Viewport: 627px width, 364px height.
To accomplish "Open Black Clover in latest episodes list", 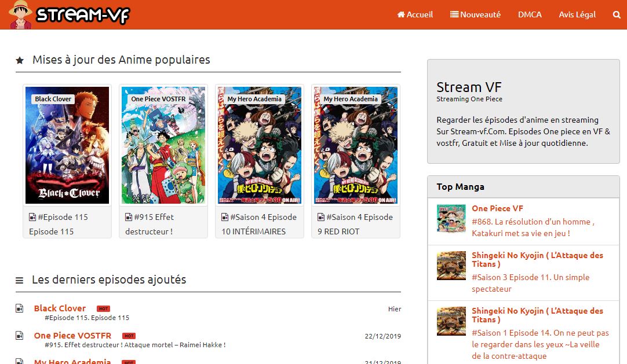I will (x=60, y=308).
